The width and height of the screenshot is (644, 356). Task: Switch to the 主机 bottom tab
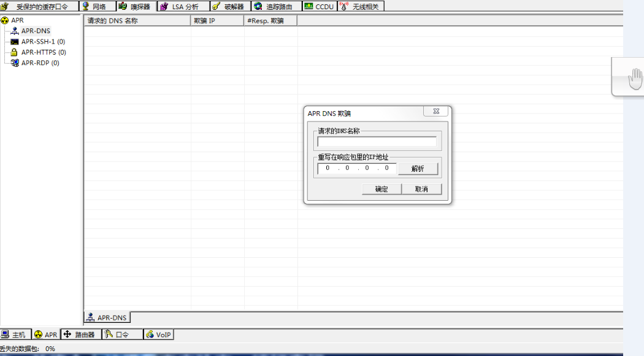(x=15, y=335)
